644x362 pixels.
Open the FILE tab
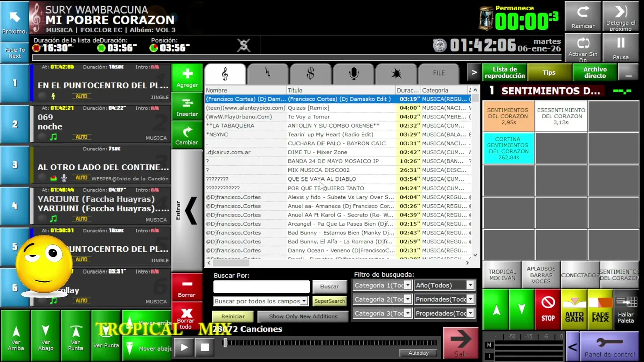click(x=439, y=73)
